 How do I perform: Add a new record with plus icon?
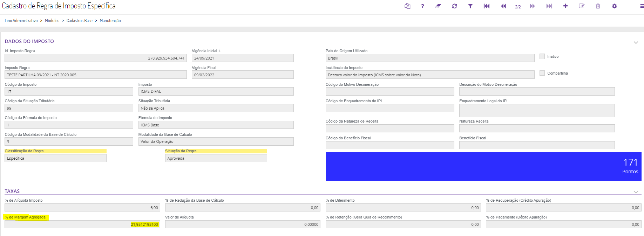coord(565,6)
